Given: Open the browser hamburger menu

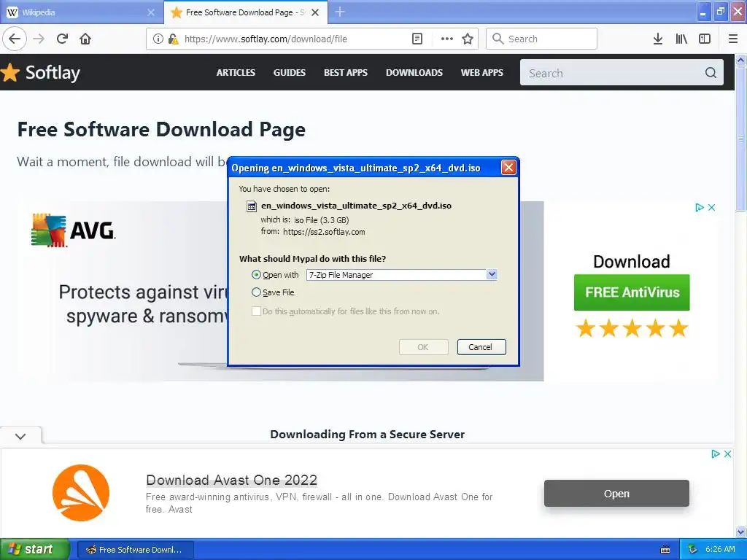Looking at the screenshot, I should pyautogui.click(x=733, y=39).
